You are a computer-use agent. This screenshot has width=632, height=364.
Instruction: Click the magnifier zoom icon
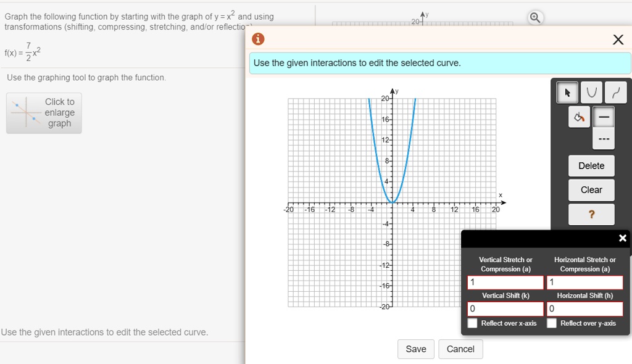535,18
